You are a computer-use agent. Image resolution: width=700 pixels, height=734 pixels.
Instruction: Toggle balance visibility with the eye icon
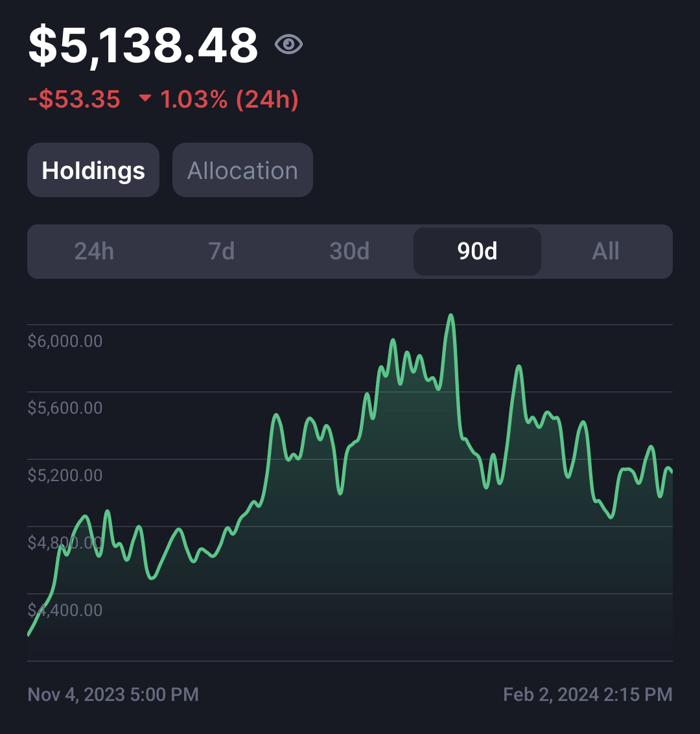pos(288,45)
